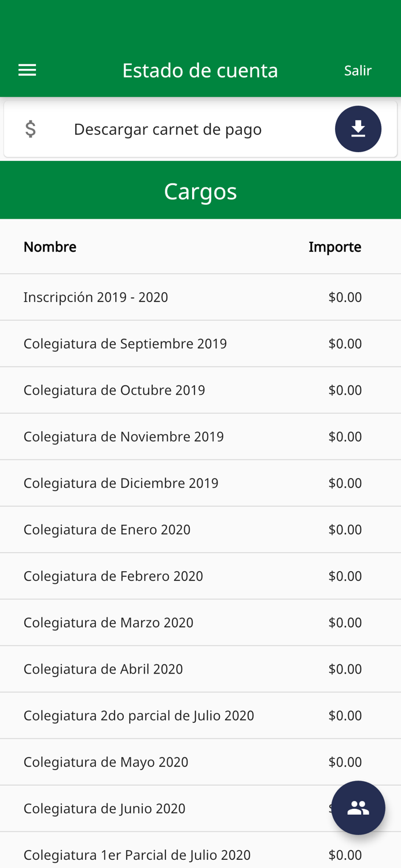Open the navigation hamburger menu
Image resolution: width=401 pixels, height=868 pixels.
click(x=27, y=69)
